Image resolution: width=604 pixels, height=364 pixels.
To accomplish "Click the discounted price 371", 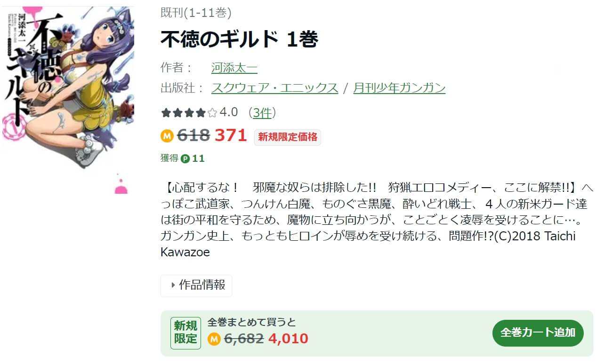I will 231,136.
